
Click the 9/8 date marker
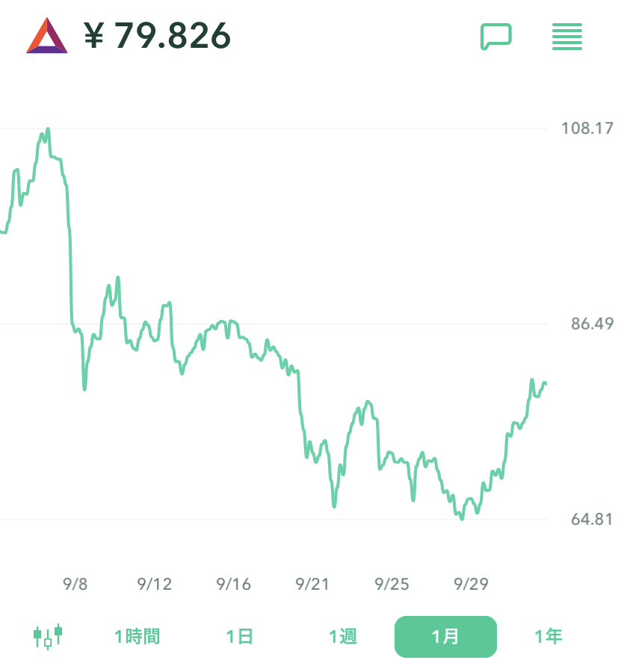coord(75,585)
